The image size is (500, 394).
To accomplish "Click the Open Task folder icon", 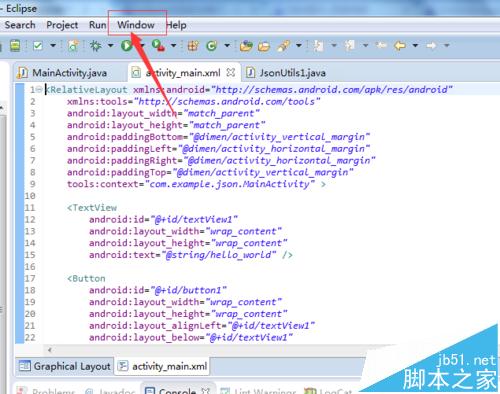I will (x=264, y=45).
